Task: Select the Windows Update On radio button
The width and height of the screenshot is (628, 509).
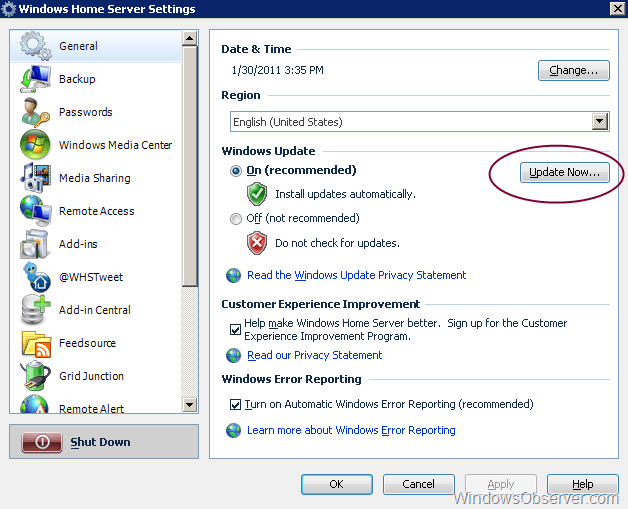Action: [x=236, y=171]
